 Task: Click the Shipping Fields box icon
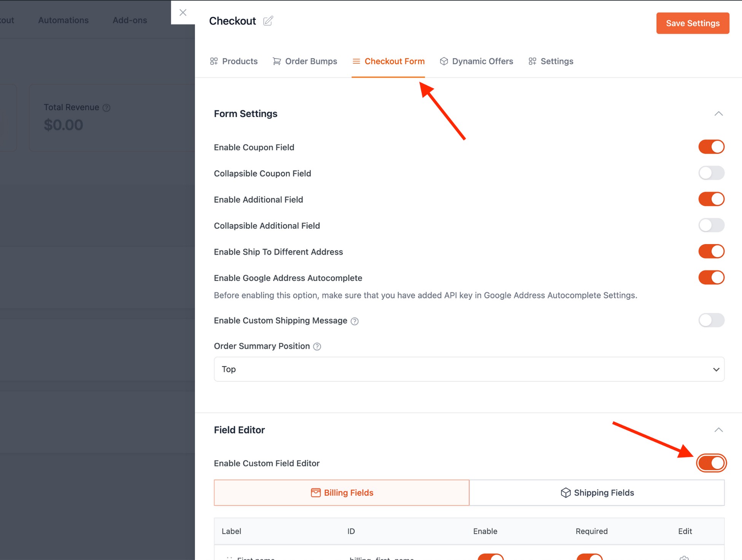pos(565,492)
